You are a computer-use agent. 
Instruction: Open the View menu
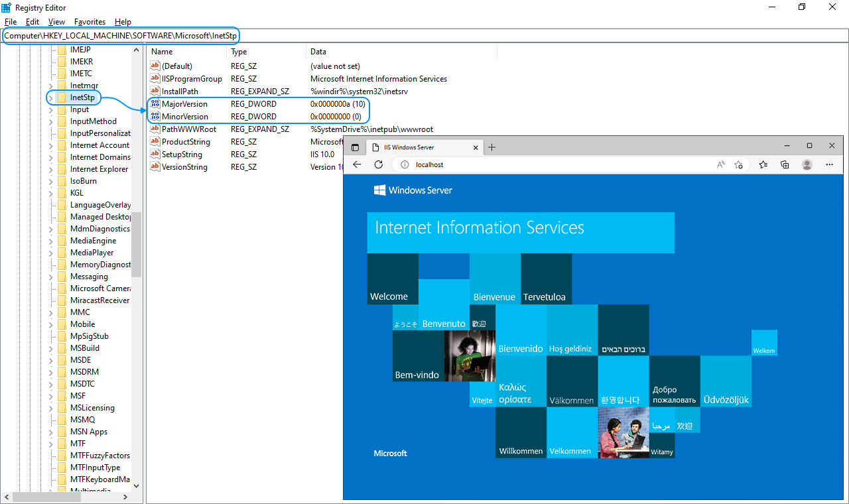(x=56, y=22)
